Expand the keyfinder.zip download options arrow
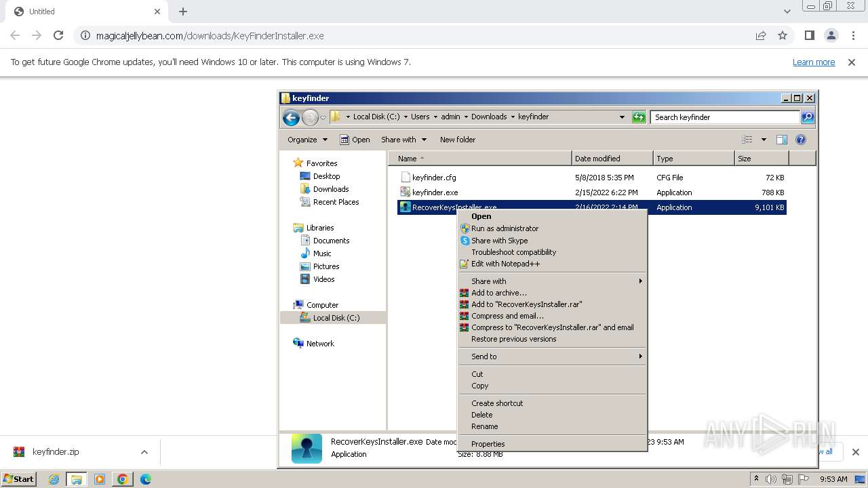This screenshot has height=488, width=868. tap(144, 452)
